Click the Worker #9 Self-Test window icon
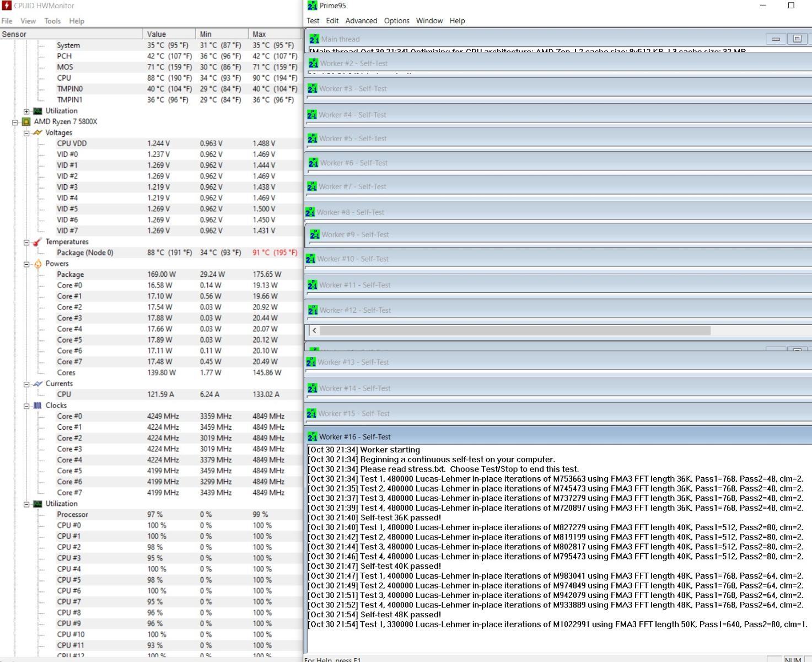Viewport: 812px width, 662px height. point(314,234)
